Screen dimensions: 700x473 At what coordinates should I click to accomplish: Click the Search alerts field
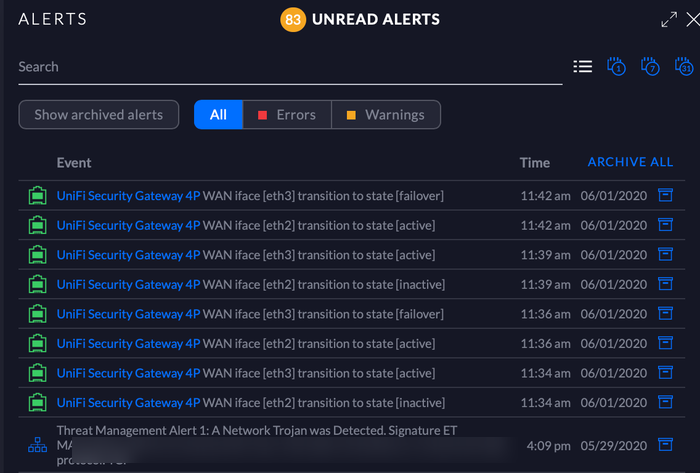coord(290,67)
